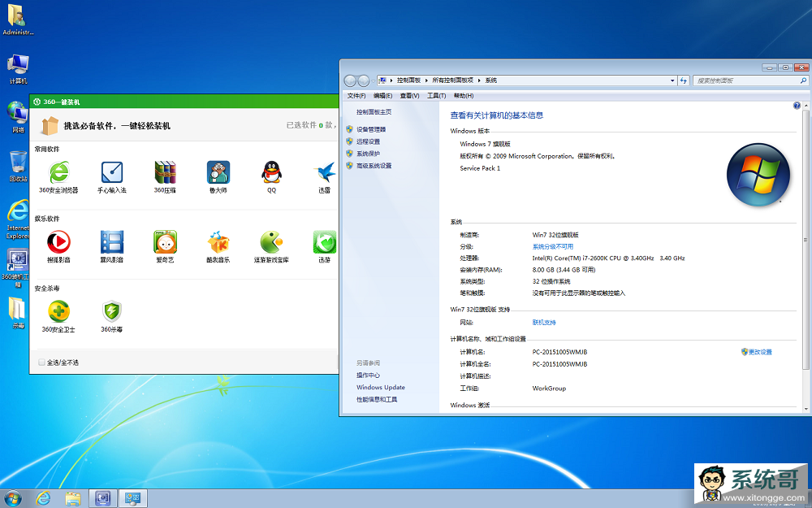Open 远程设置 from the sidebar
Image resolution: width=812 pixels, height=508 pixels.
[368, 141]
